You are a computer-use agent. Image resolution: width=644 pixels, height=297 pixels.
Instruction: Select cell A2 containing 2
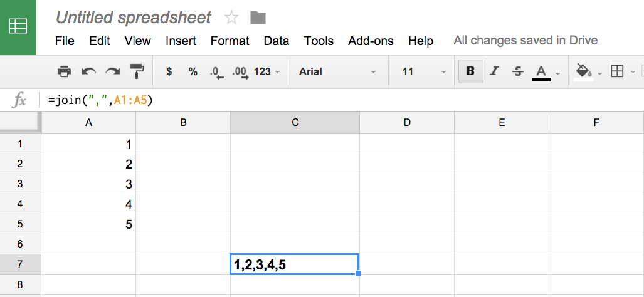click(x=88, y=164)
